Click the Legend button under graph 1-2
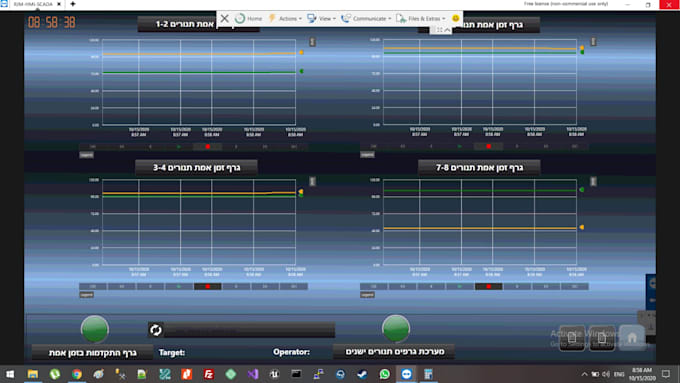Image resolution: width=680 pixels, height=383 pixels. coord(86,155)
